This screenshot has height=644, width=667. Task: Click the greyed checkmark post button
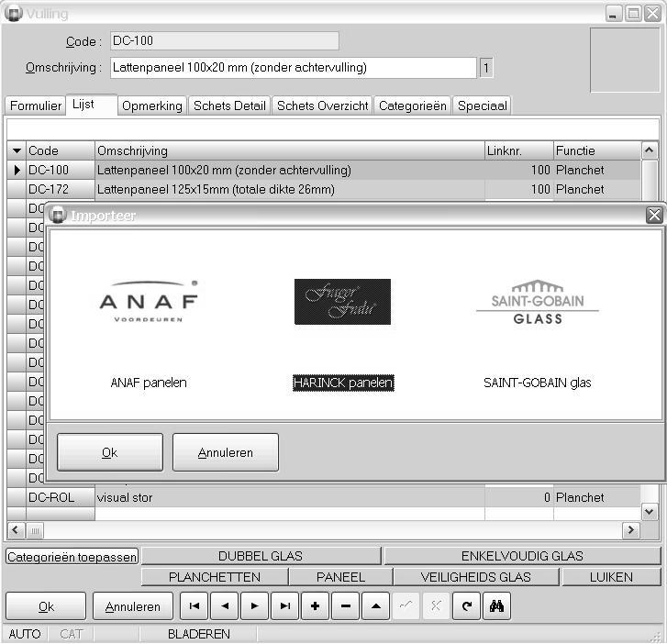[x=406, y=605]
